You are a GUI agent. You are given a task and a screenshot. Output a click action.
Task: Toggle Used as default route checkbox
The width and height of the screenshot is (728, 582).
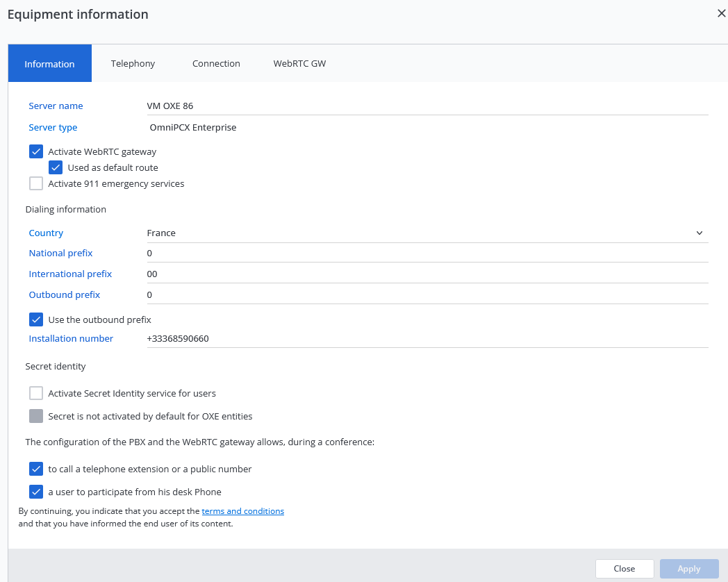56,167
